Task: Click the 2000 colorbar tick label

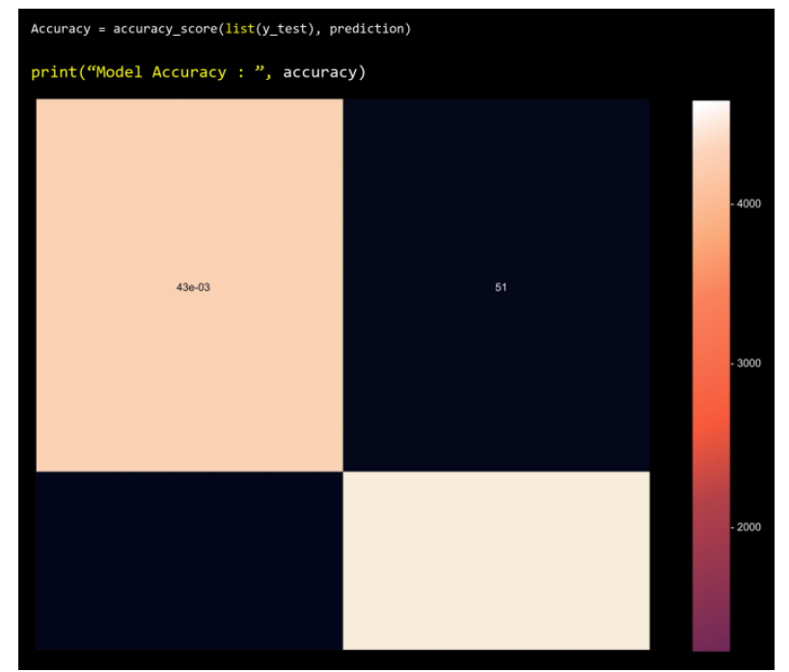Action: pyautogui.click(x=748, y=527)
